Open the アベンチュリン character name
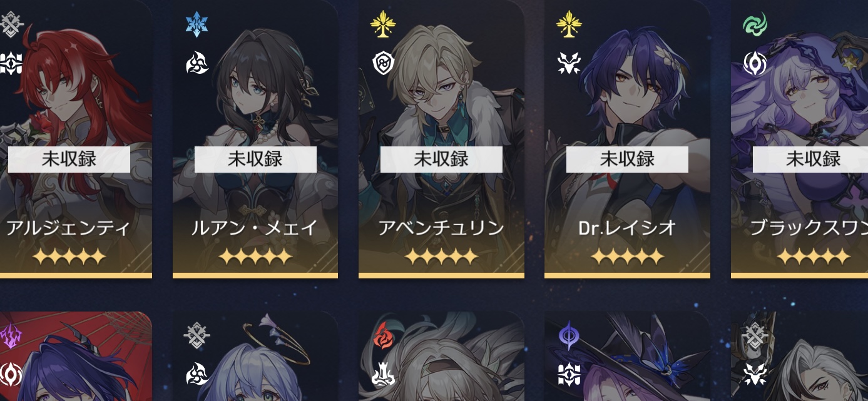The width and height of the screenshot is (868, 401). click(441, 228)
